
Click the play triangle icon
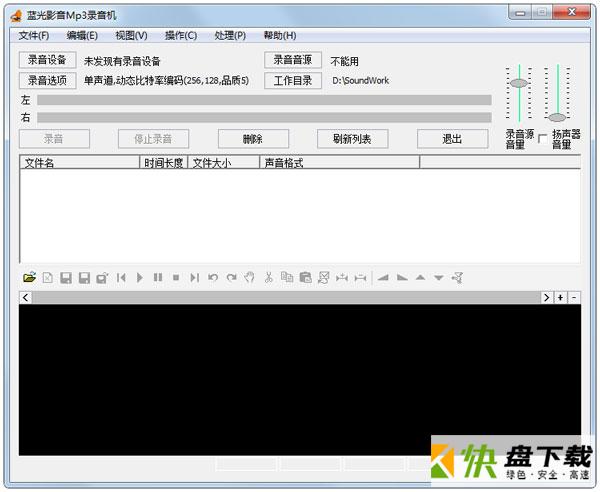[140, 277]
